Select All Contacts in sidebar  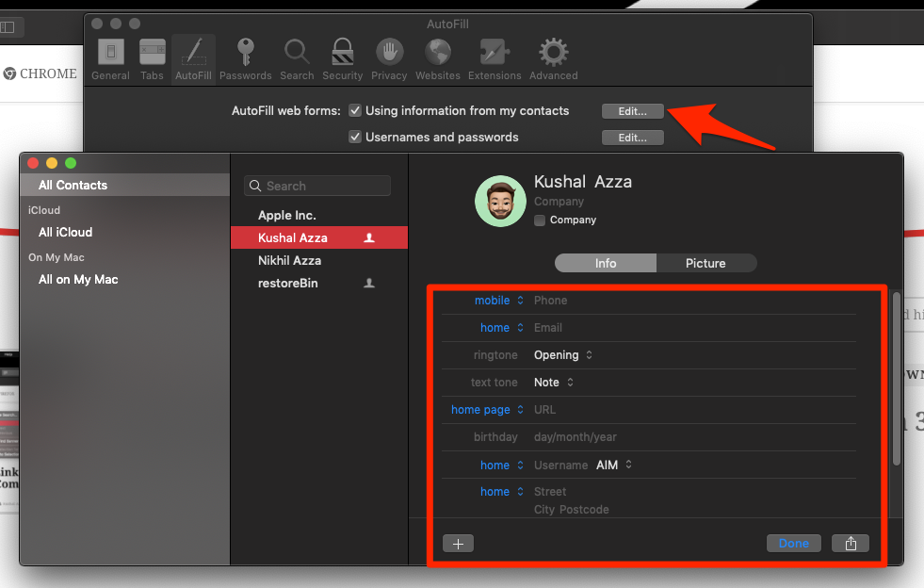pyautogui.click(x=125, y=186)
